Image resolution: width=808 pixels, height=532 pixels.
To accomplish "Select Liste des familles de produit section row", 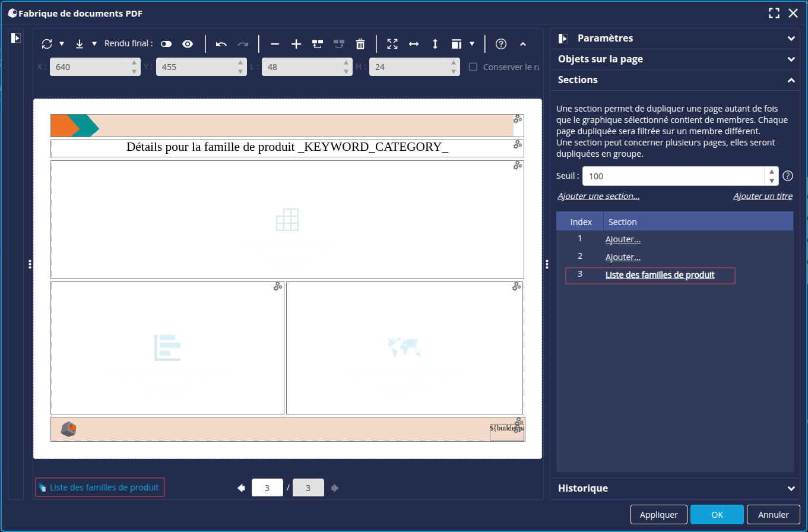I will coord(660,275).
